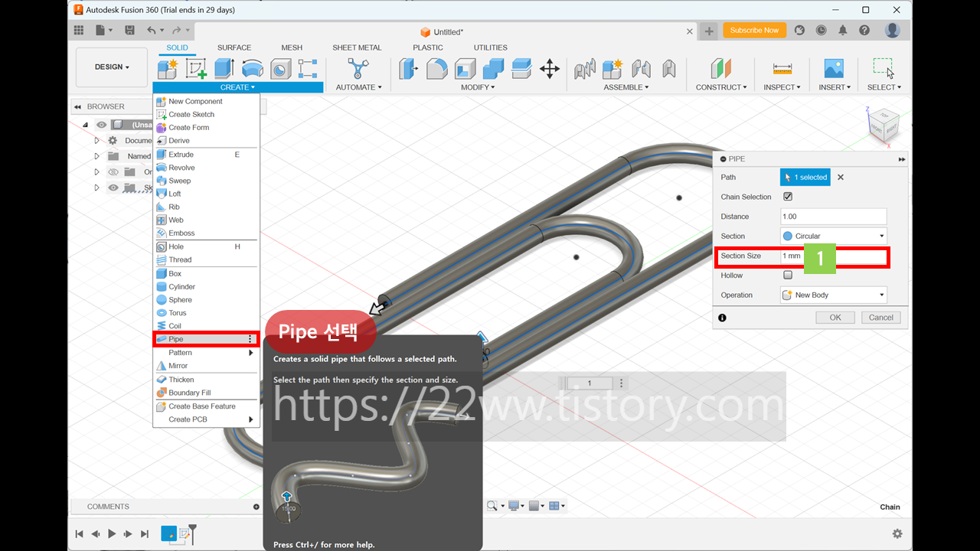Click the New Component toolbar icon
Image resolution: width=980 pixels, height=551 pixels.
coord(168,69)
